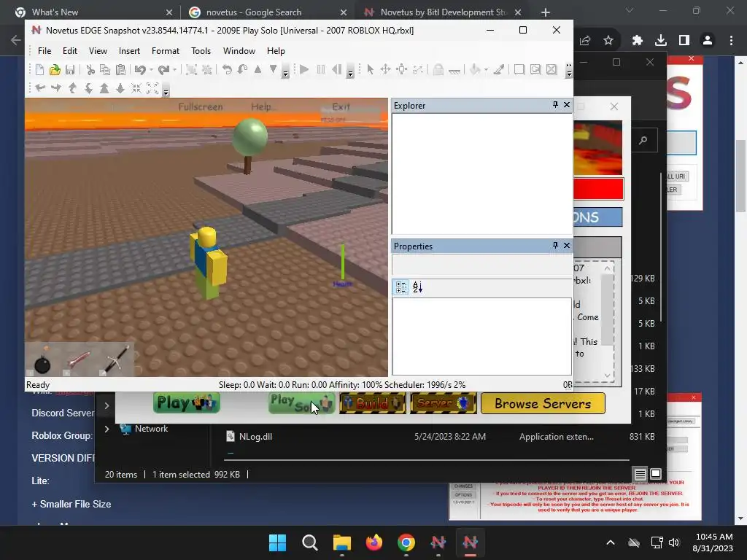Image resolution: width=747 pixels, height=560 pixels.
Task: Open the Windows Start menu
Action: [277, 542]
